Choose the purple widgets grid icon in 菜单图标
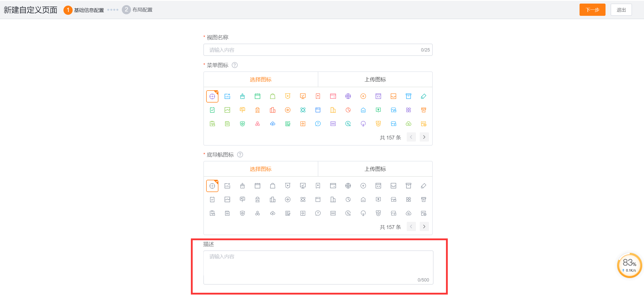Screen dimensions: 644x305 (x=409, y=110)
